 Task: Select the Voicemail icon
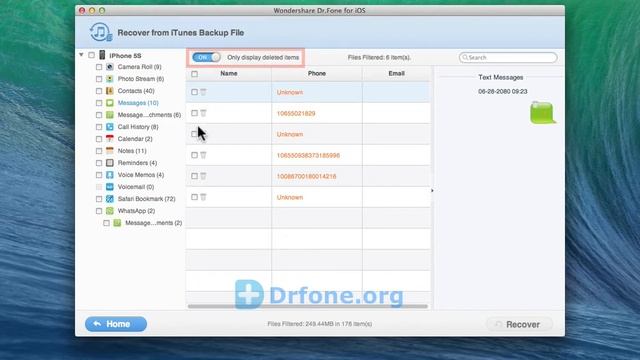pos(110,187)
